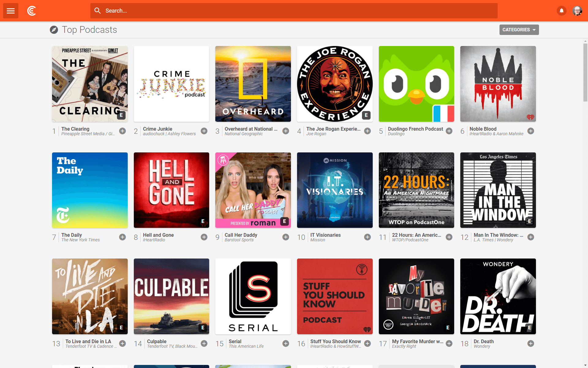Add Overheard at National Geographic via plus
588x368 pixels.
click(x=286, y=131)
